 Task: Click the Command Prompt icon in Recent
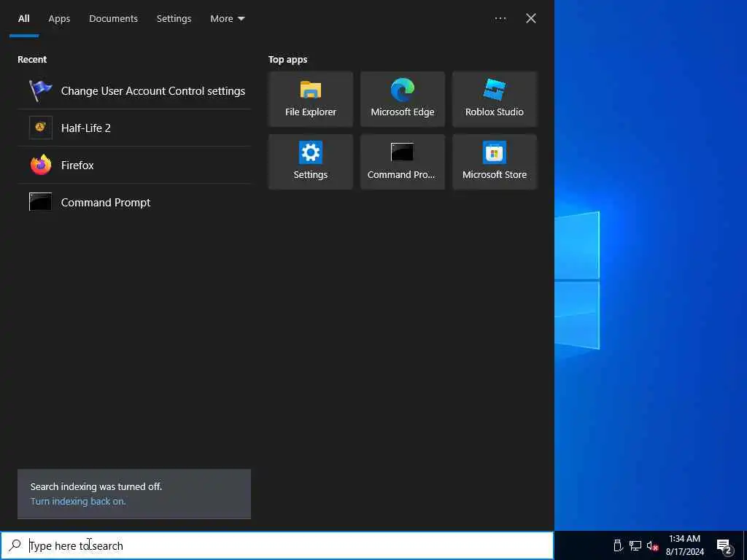point(41,202)
